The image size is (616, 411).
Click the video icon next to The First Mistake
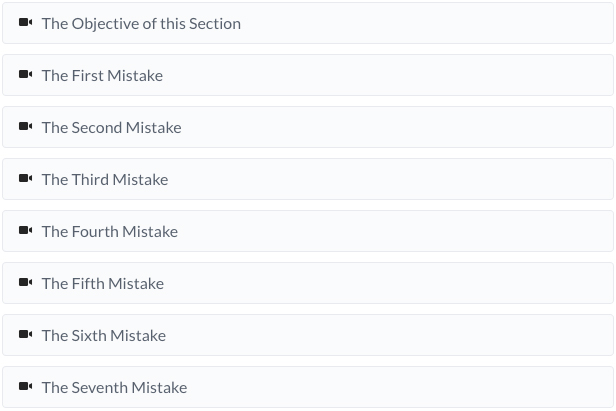(26, 74)
